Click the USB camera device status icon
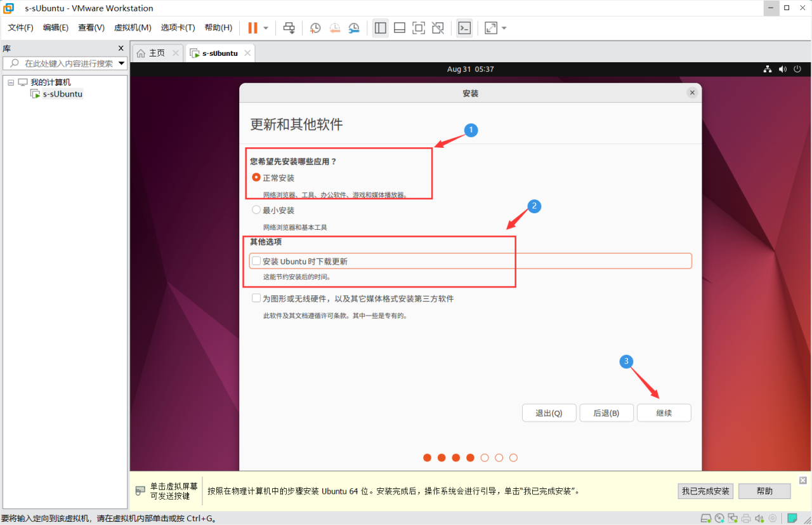812x525 pixels. (773, 518)
